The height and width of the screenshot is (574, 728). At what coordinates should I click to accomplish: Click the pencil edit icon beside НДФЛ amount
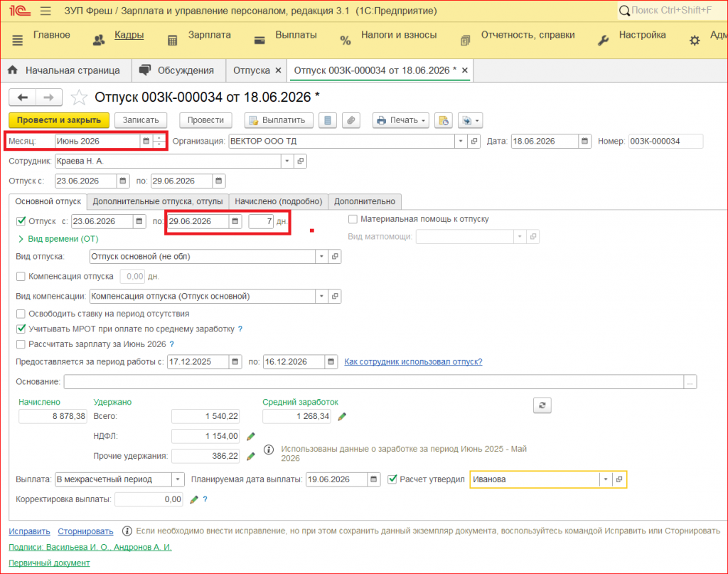[251, 436]
